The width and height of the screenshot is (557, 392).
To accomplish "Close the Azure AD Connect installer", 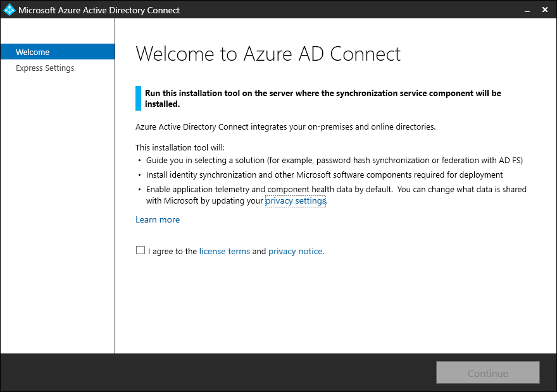I will [x=546, y=10].
